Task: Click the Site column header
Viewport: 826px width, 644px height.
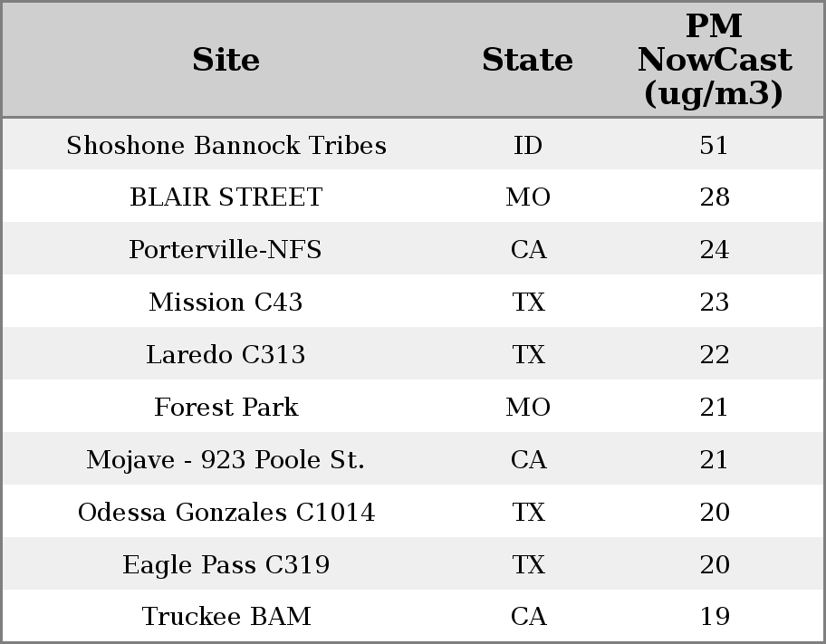Action: (226, 60)
